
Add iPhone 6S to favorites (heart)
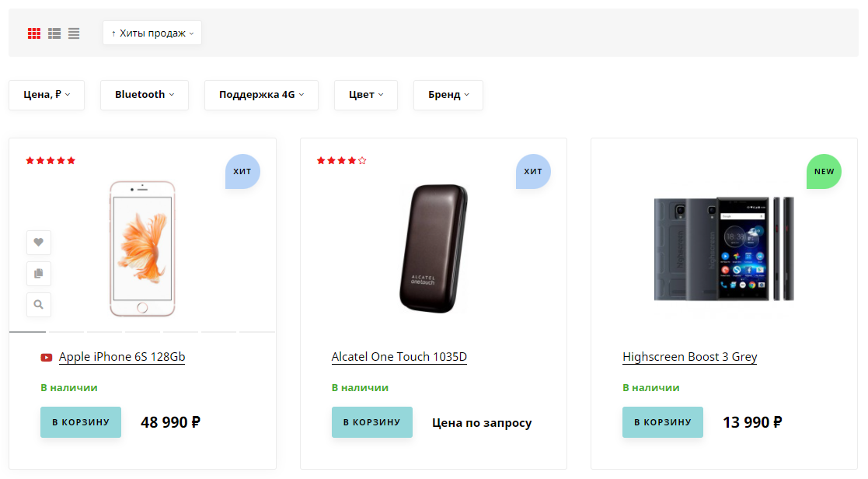(39, 243)
